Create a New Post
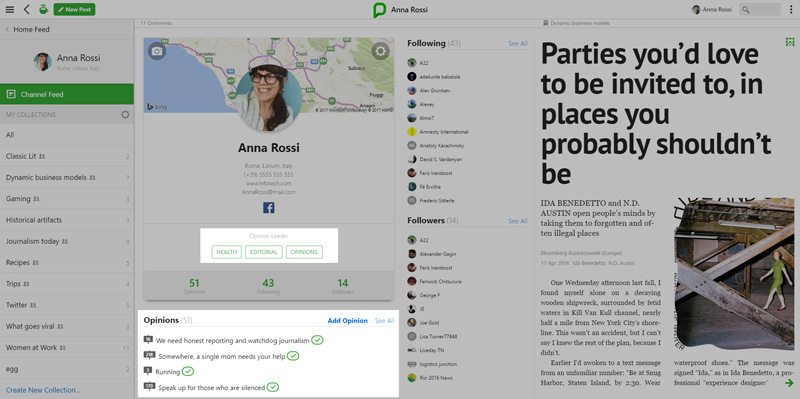Viewport: 800px width, 399px height. [74, 9]
